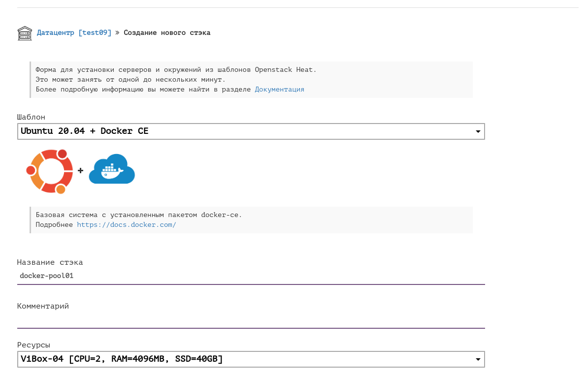Focus the Название стэка input field

click(x=251, y=276)
